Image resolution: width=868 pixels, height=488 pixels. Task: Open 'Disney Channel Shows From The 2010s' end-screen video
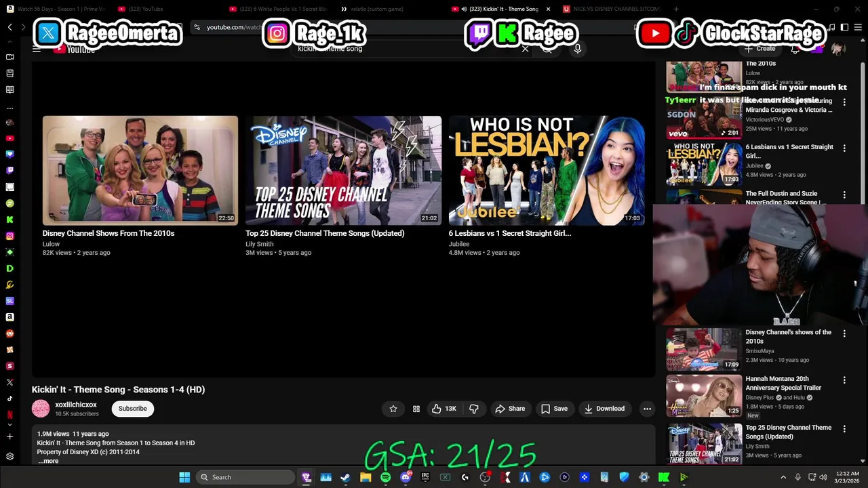140,170
